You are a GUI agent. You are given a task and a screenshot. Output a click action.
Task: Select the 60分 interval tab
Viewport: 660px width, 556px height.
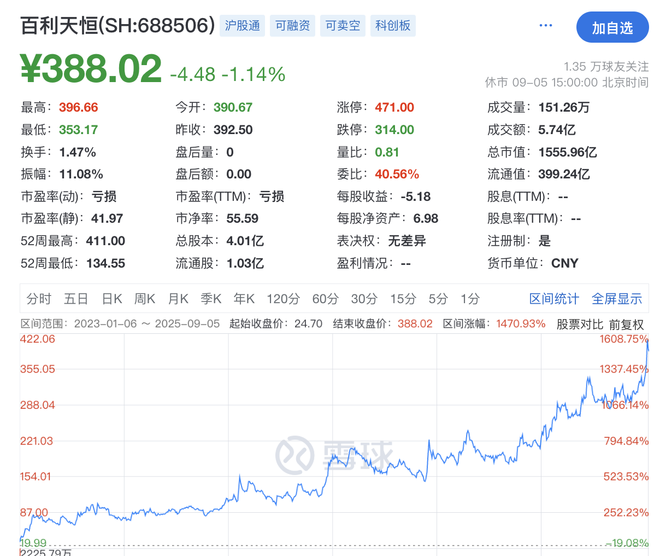[325, 298]
